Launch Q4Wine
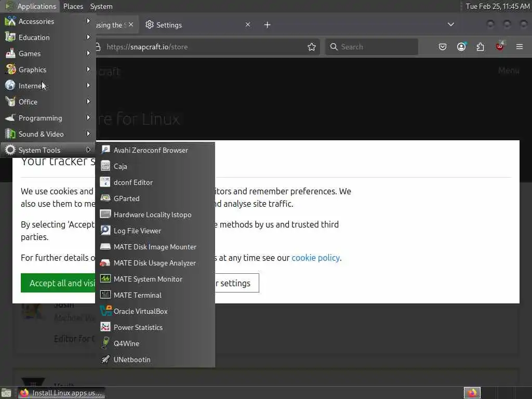This screenshot has width=532, height=399. (155, 343)
